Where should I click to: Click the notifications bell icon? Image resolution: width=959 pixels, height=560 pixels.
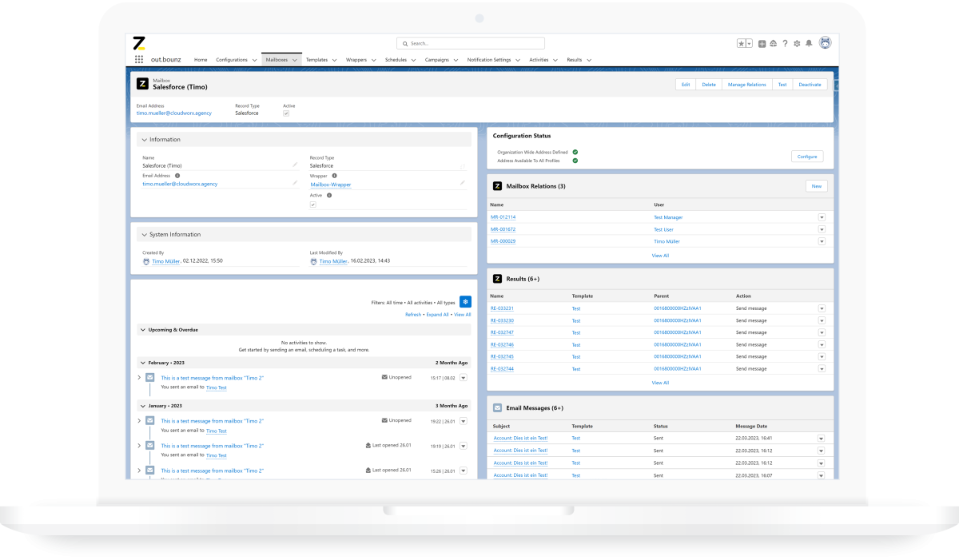[809, 43]
